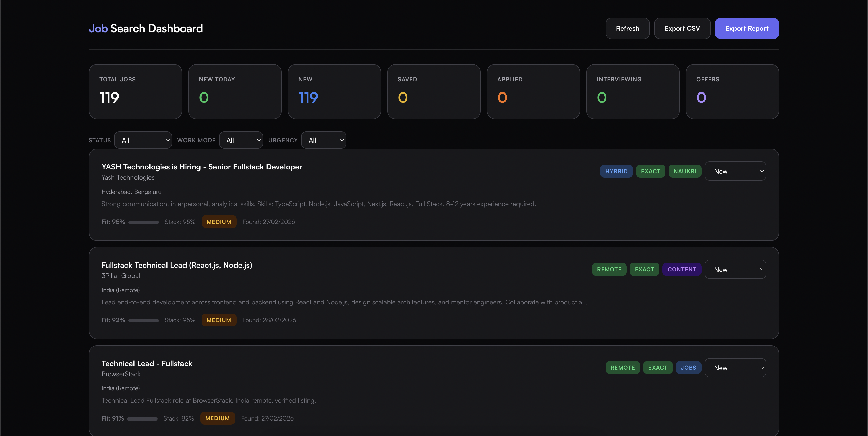Viewport: 868px width, 436px height.
Task: Open the Urgency filter dropdown
Action: coord(323,140)
